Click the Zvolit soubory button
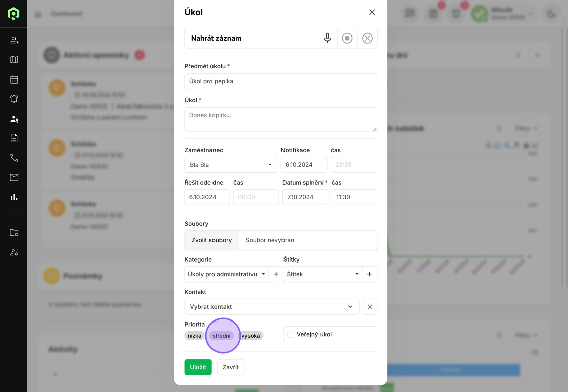 (x=211, y=240)
